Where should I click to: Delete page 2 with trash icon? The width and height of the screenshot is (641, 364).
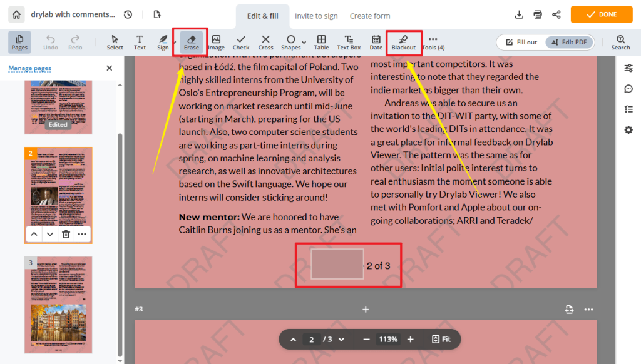click(66, 234)
